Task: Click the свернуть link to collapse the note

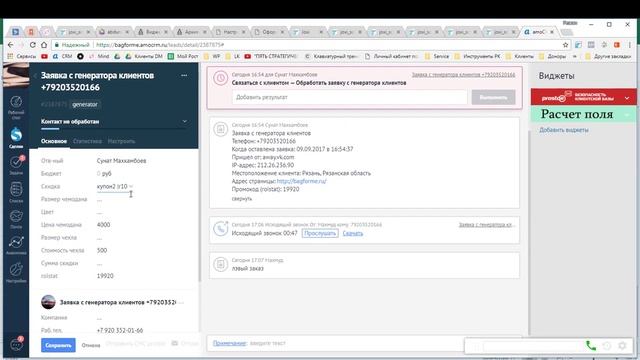Action: tap(242, 199)
